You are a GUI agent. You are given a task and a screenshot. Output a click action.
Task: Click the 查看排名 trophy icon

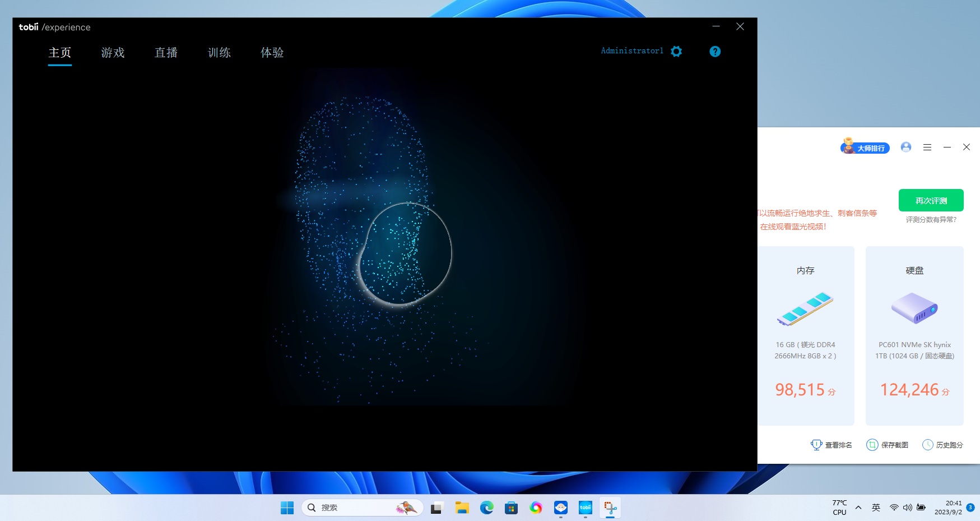[x=816, y=445]
